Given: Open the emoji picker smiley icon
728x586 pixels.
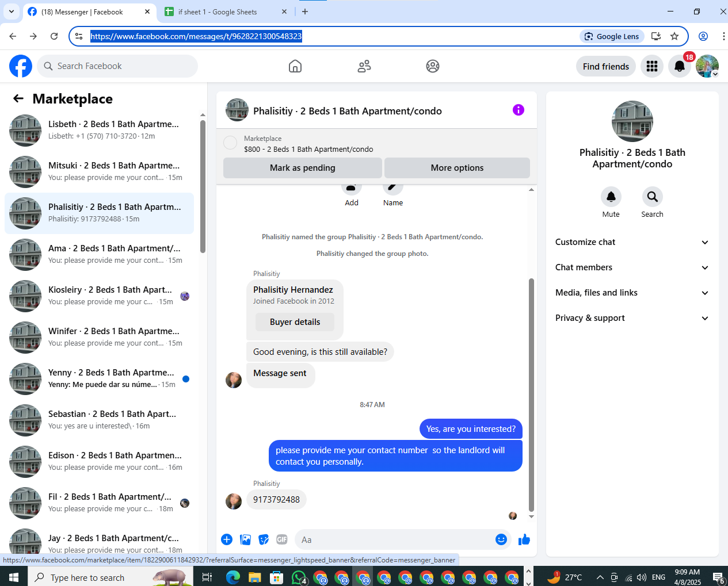Looking at the screenshot, I should [501, 539].
